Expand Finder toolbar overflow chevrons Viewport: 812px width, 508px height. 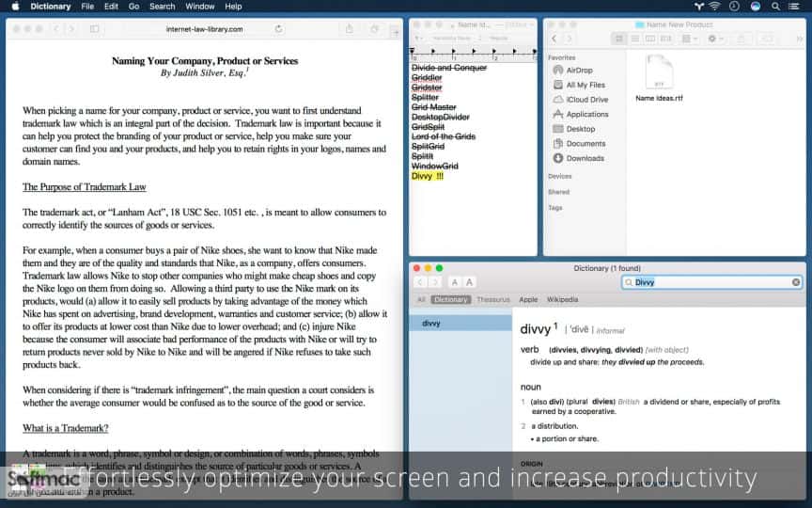(x=799, y=39)
